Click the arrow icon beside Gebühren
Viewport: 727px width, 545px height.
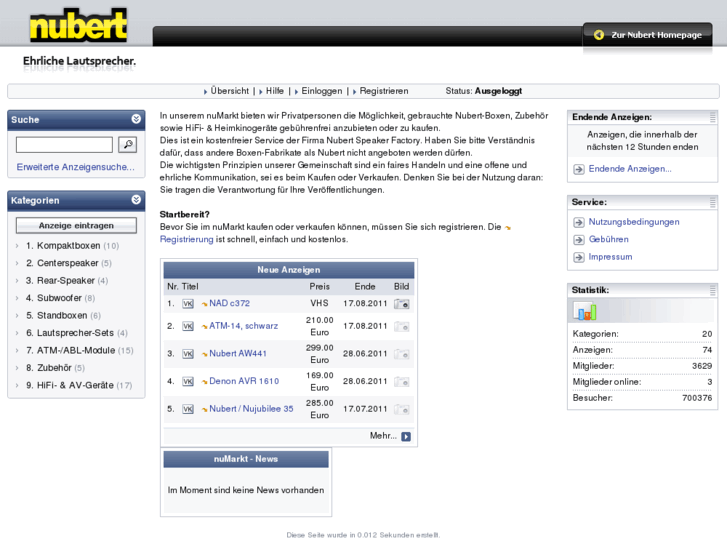point(579,240)
